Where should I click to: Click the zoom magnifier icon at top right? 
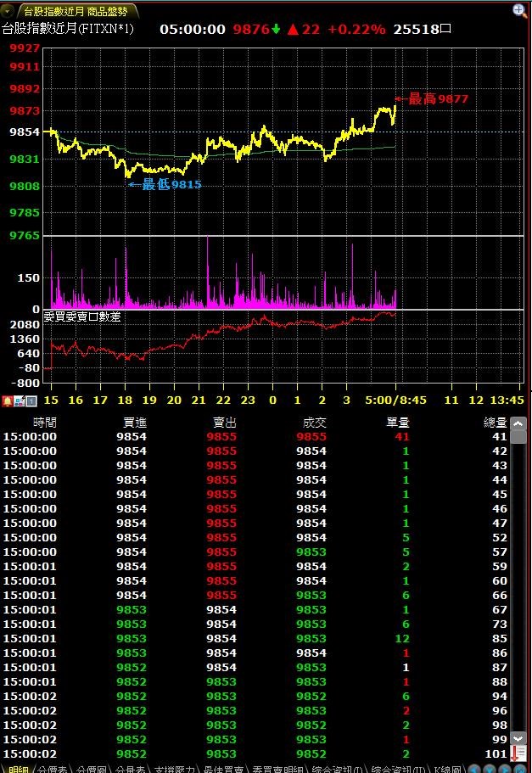520,10
